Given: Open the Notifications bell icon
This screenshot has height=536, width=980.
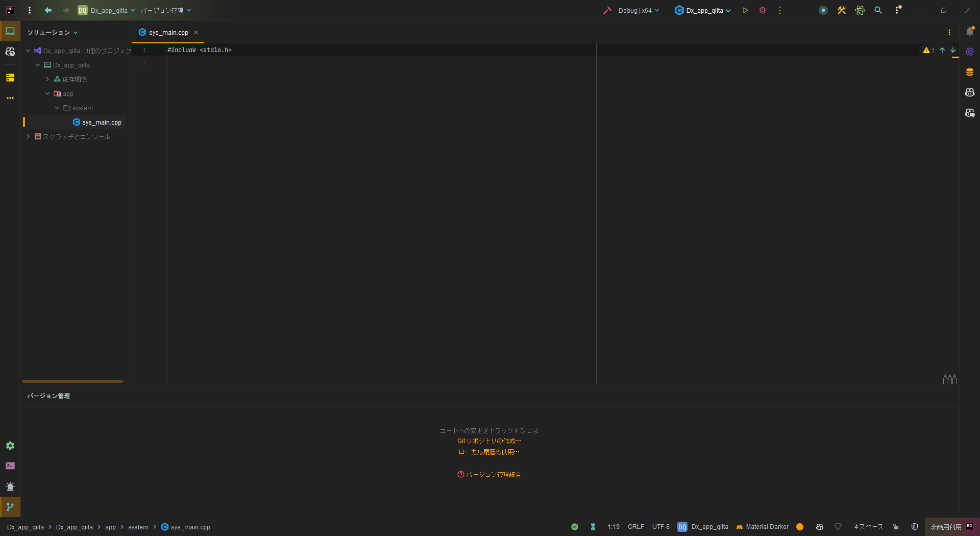Looking at the screenshot, I should (x=970, y=31).
